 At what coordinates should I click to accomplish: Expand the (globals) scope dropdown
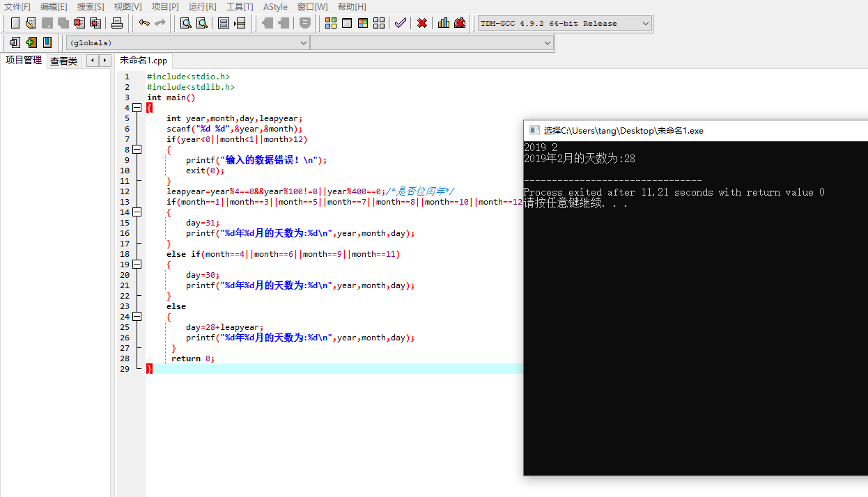pos(303,42)
